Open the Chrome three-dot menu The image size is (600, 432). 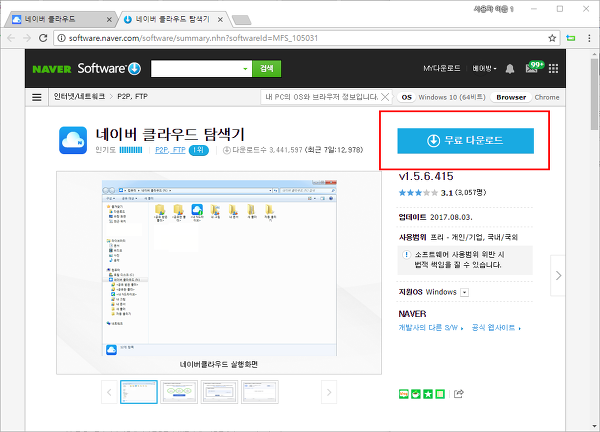[x=589, y=38]
